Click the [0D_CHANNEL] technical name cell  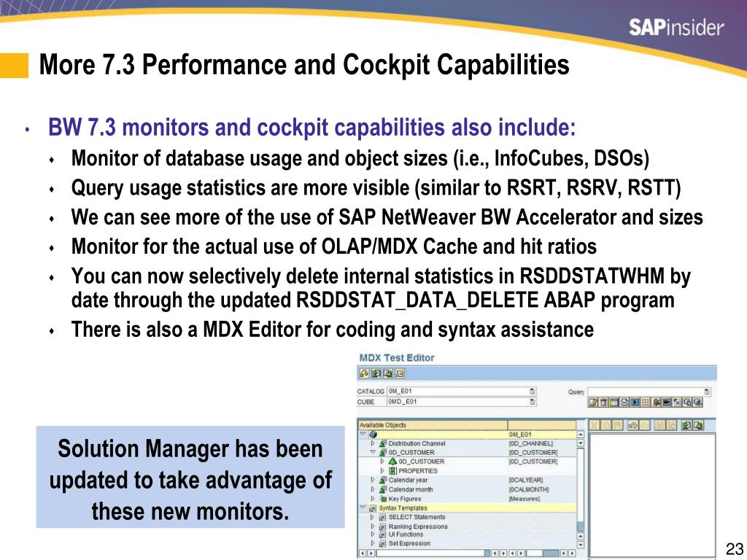531,443
